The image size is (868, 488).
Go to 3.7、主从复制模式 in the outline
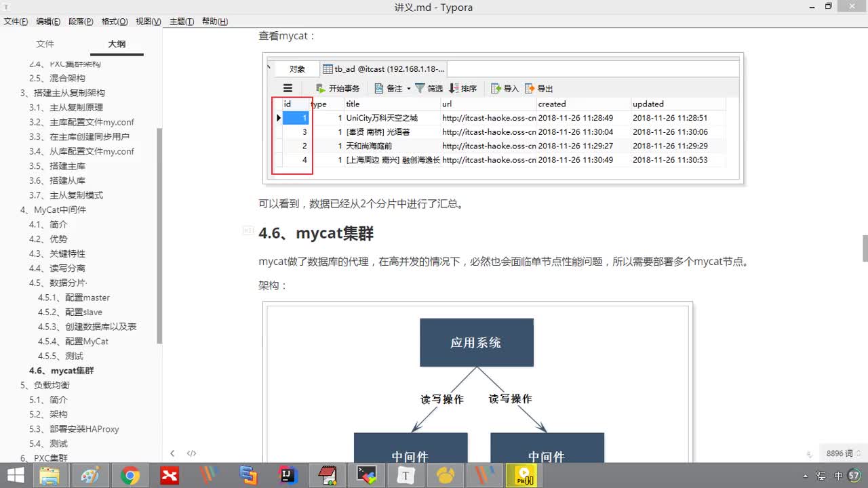pyautogui.click(x=66, y=195)
